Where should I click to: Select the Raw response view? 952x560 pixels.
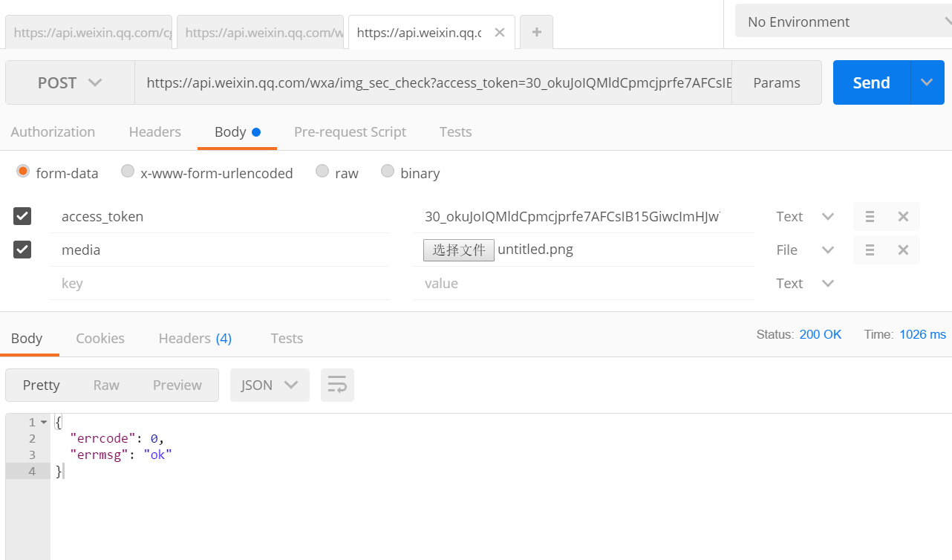pos(106,385)
